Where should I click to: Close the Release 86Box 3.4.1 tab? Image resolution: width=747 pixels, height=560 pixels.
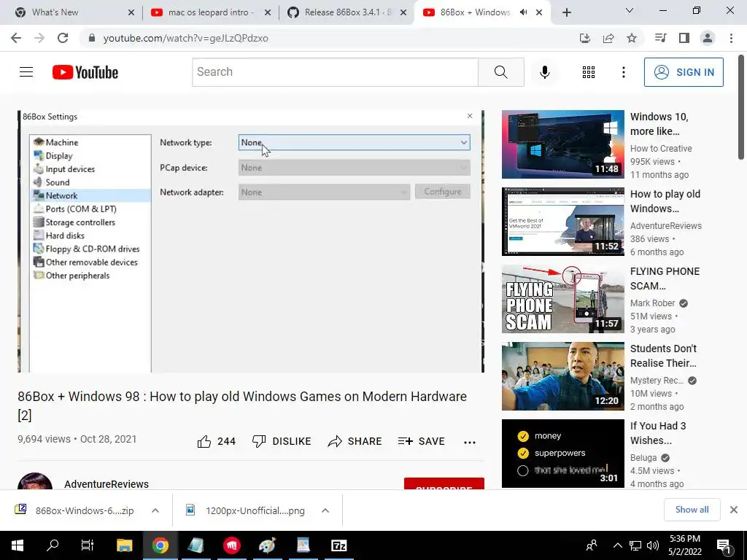coord(403,12)
